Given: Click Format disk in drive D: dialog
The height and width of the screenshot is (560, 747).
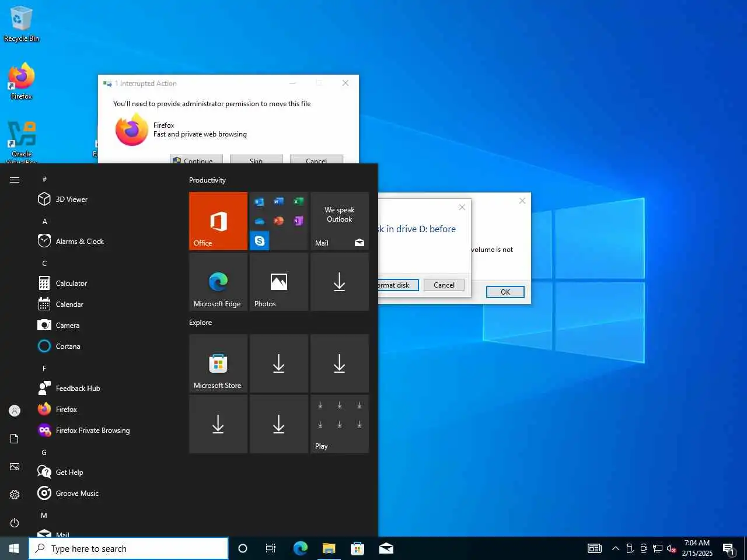Looking at the screenshot, I should click(x=397, y=285).
